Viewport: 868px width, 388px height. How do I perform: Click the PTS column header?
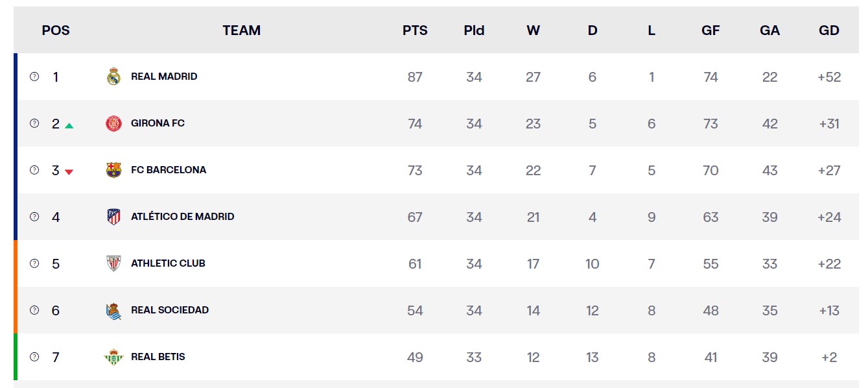coord(415,30)
